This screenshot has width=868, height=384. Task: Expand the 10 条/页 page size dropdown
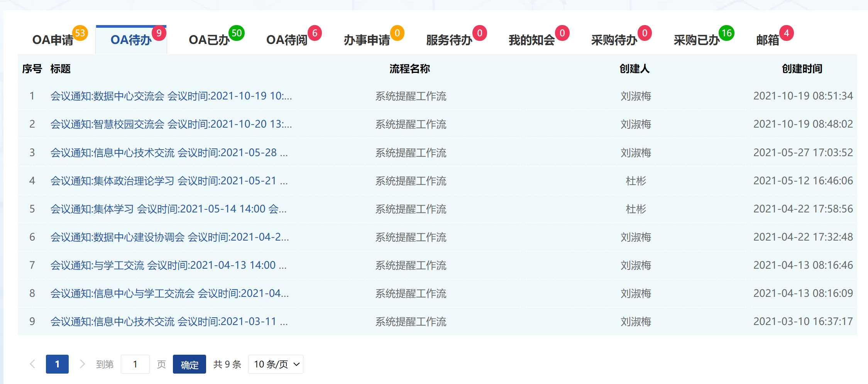tap(276, 364)
